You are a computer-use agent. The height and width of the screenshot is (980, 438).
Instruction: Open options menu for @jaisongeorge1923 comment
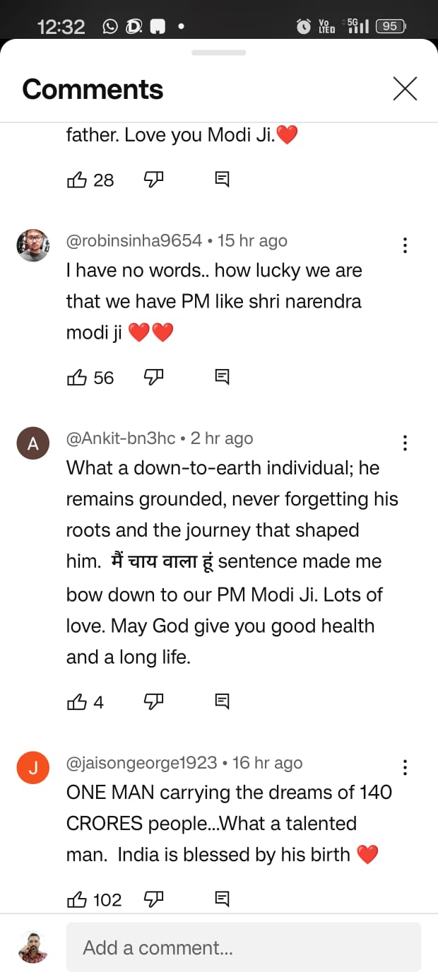tap(405, 767)
